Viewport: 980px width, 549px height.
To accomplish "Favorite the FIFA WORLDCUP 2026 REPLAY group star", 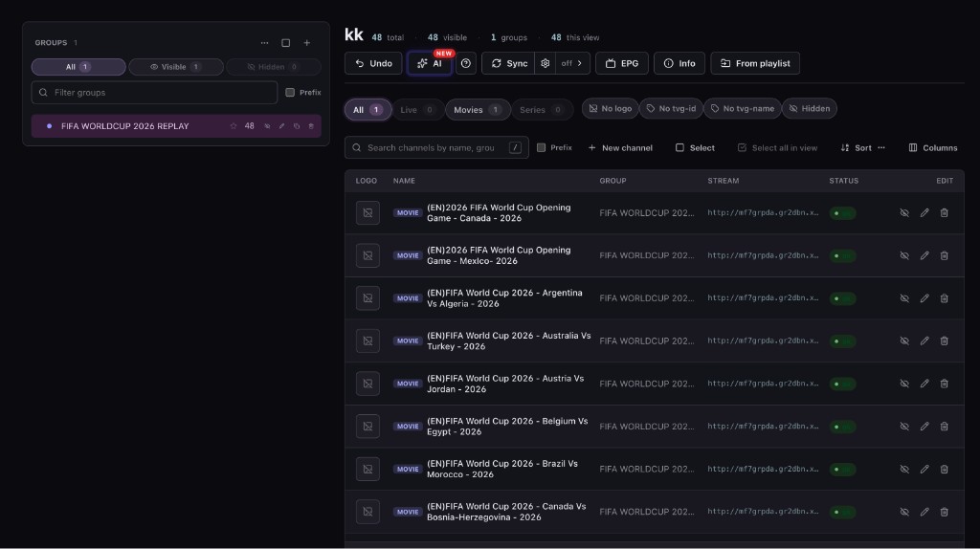I will coord(234,126).
